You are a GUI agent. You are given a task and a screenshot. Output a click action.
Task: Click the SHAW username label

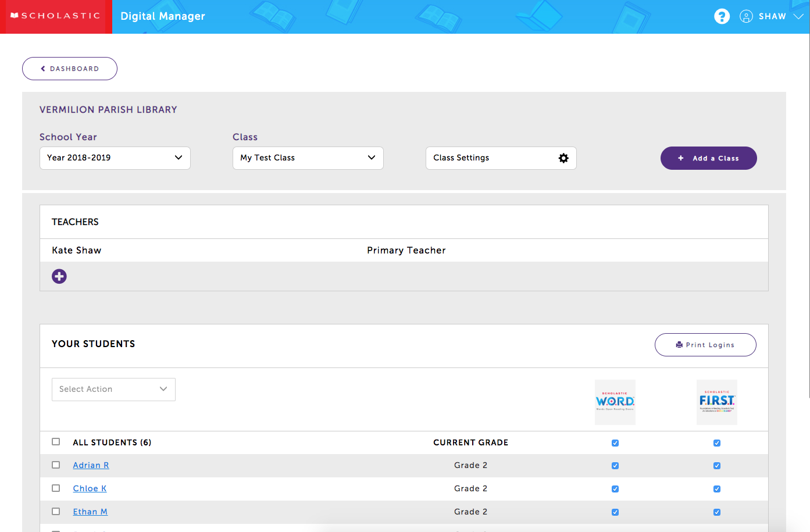[772, 16]
